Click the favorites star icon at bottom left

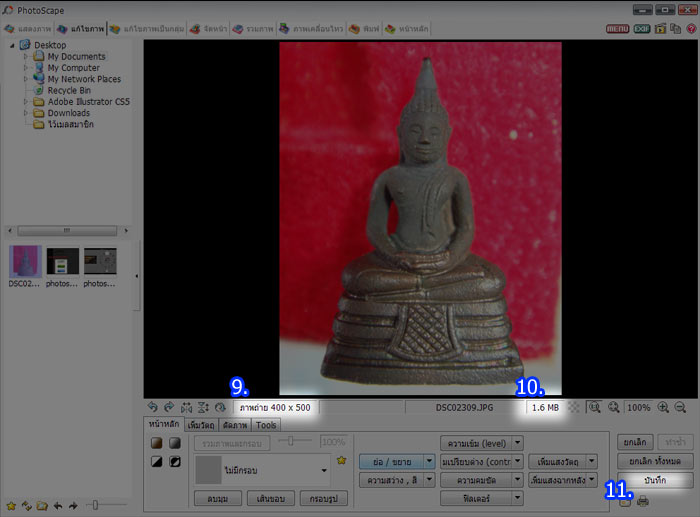click(x=10, y=505)
